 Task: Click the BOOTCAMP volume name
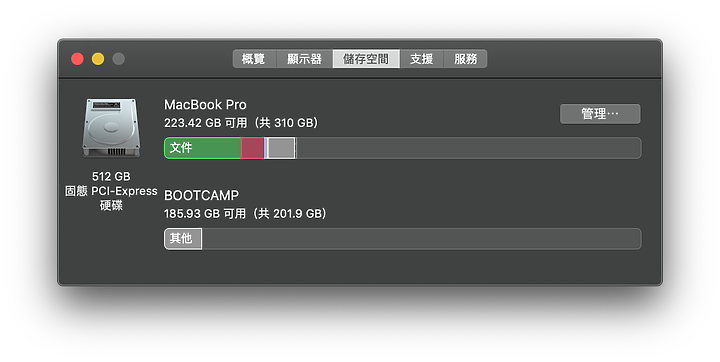tap(201, 195)
